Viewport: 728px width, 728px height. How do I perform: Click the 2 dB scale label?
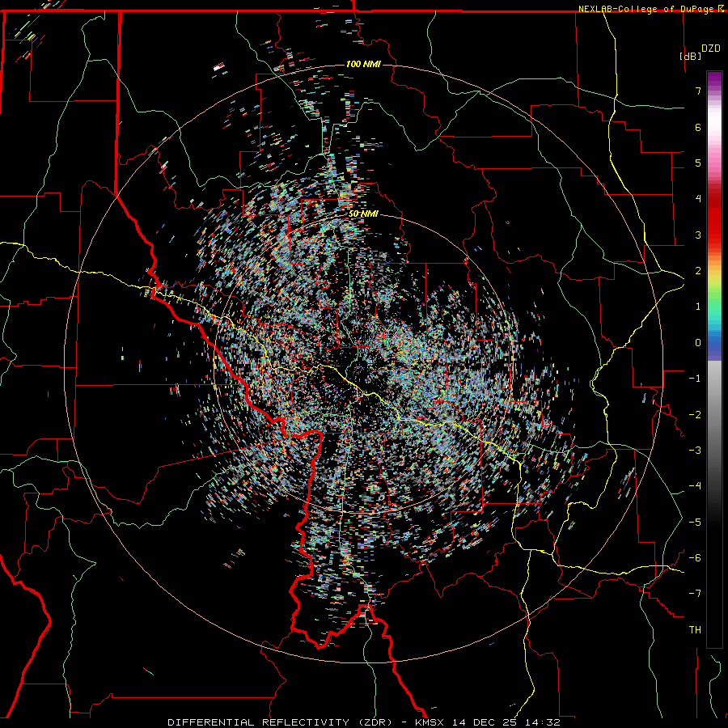pyautogui.click(x=698, y=271)
